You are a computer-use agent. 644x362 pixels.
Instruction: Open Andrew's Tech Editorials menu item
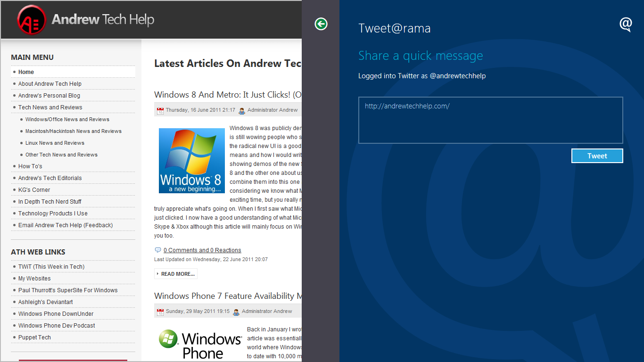point(50,178)
